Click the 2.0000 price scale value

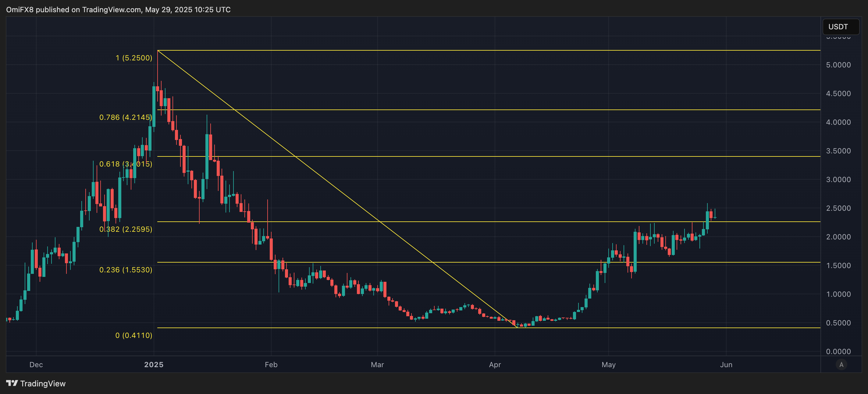[838, 237]
